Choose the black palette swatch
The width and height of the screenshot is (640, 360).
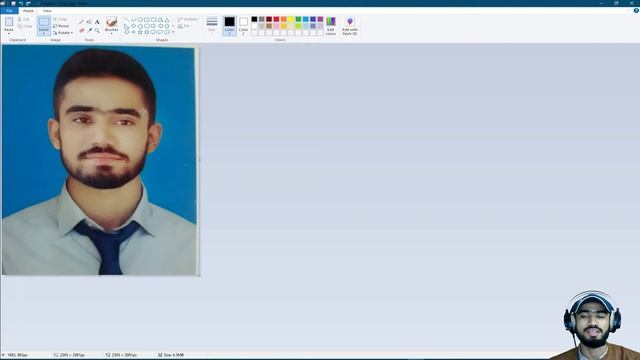[x=254, y=19]
